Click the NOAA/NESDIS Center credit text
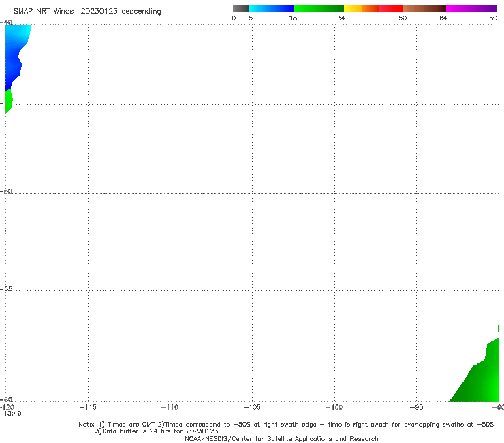This screenshot has width=504, height=443. tap(281, 439)
